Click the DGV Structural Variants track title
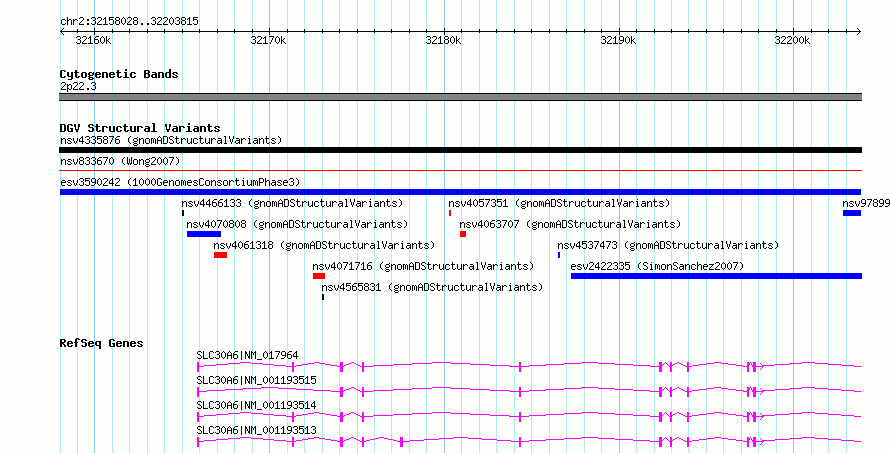 [x=140, y=128]
